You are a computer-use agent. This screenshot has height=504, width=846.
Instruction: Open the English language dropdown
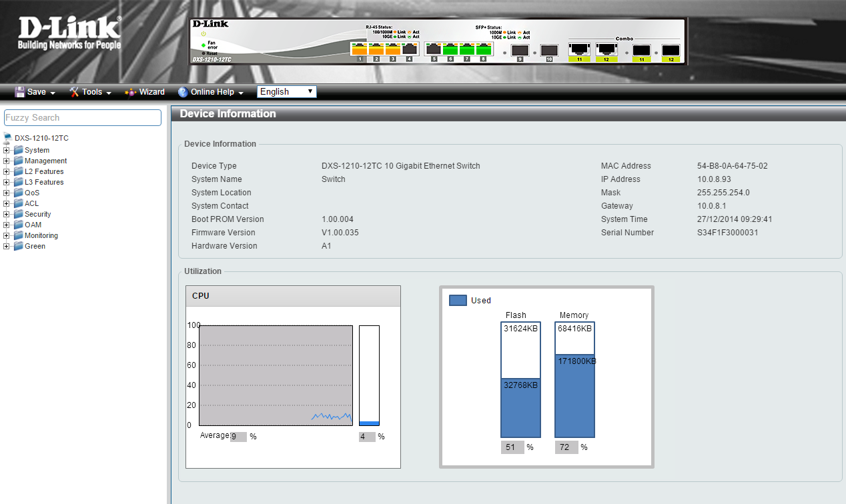[x=286, y=92]
